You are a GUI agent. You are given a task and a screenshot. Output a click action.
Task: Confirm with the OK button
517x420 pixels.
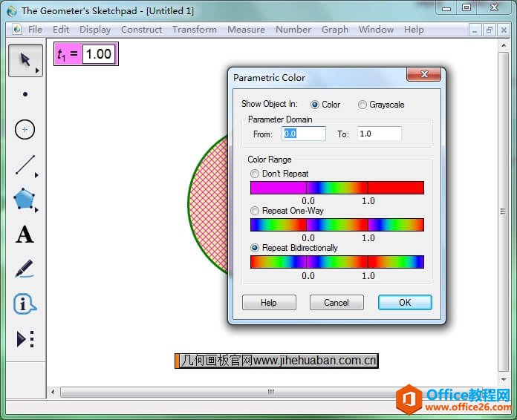coord(405,303)
